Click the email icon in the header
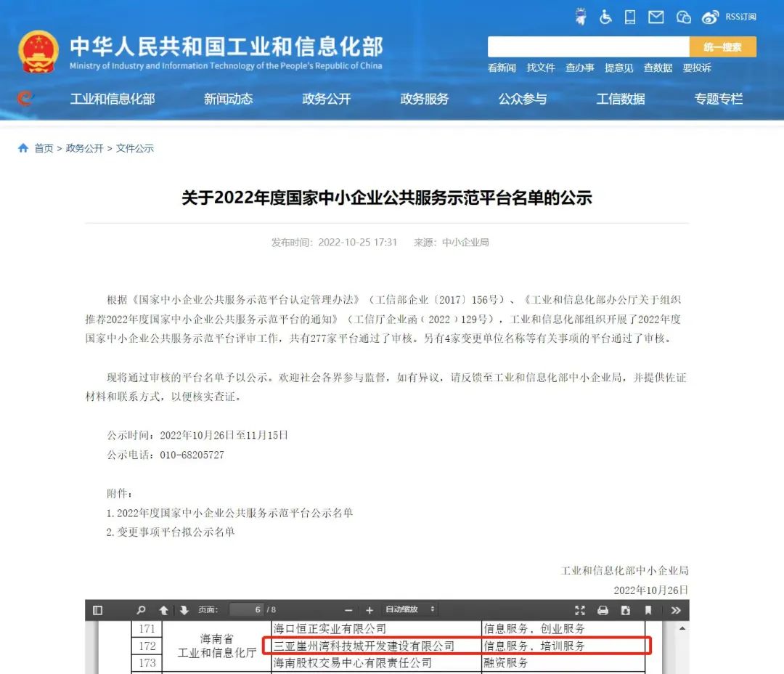This screenshot has height=674, width=784. [656, 17]
